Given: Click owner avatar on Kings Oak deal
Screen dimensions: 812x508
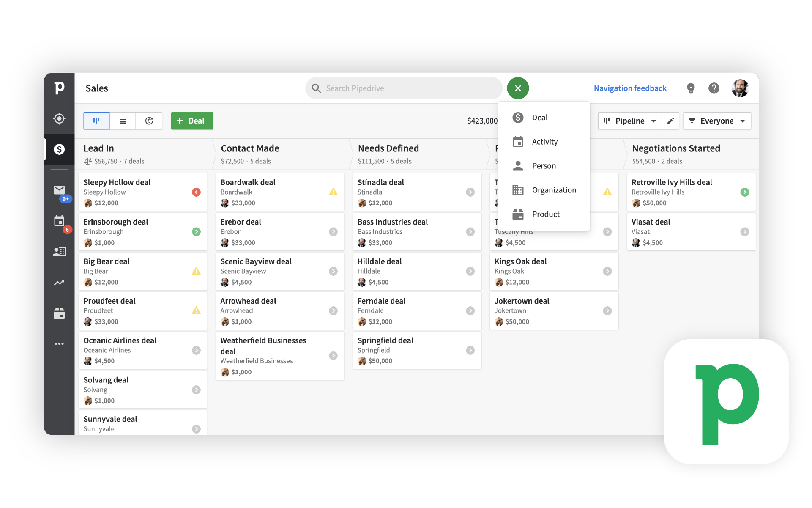Looking at the screenshot, I should [x=499, y=282].
